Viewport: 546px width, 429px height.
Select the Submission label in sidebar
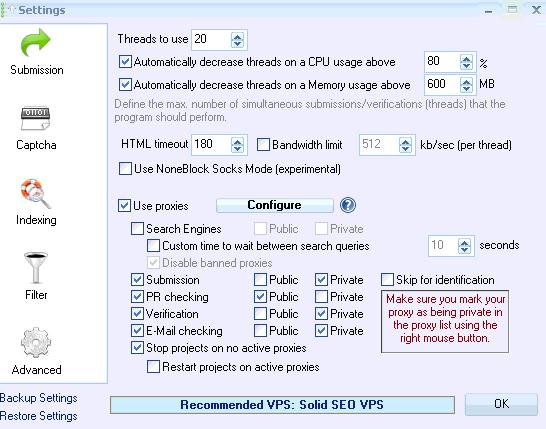click(37, 70)
